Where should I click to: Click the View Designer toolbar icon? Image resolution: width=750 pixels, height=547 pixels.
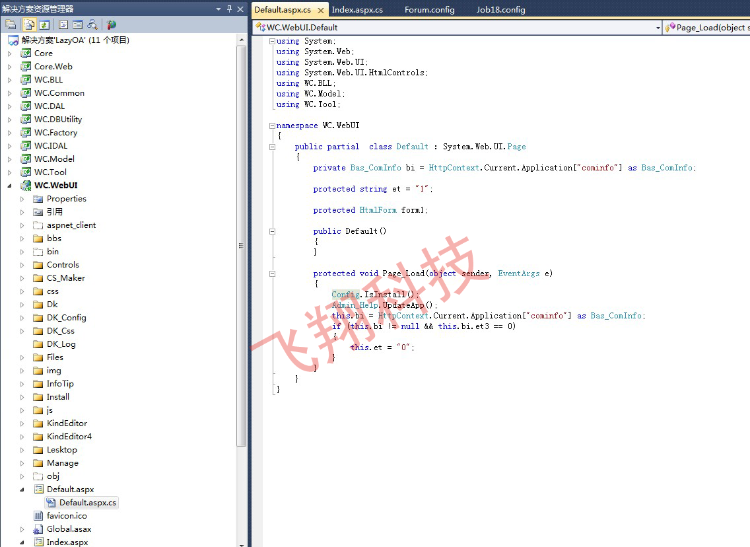(x=77, y=24)
